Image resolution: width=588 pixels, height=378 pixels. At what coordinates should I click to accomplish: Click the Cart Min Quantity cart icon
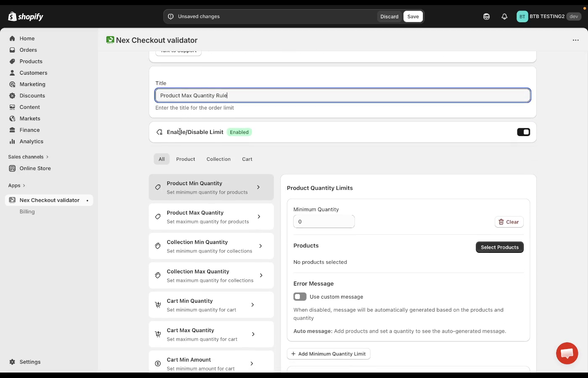pos(158,305)
